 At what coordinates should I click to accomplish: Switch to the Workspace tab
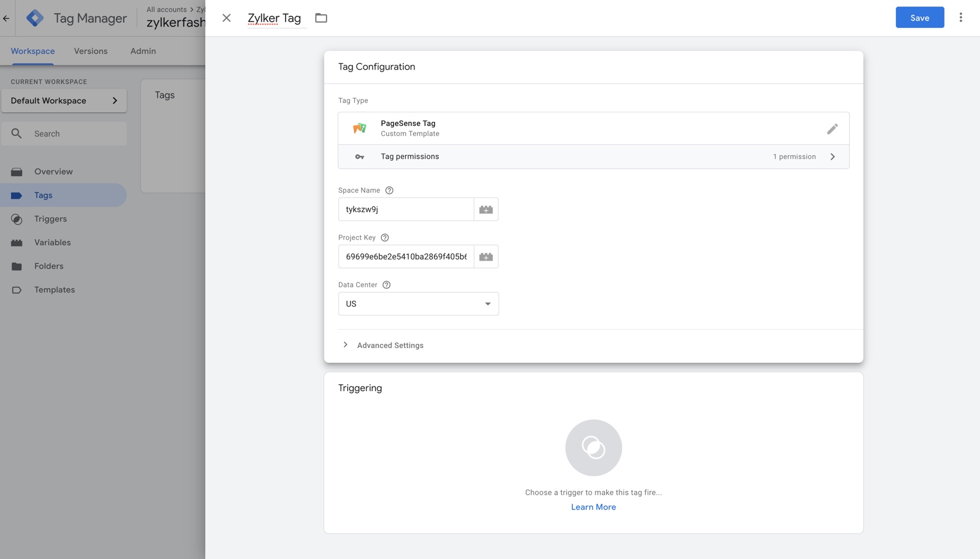[x=33, y=51]
